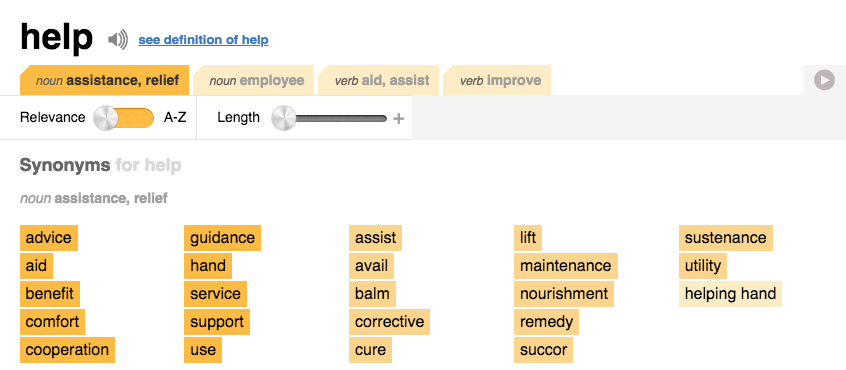Click the synonym maintenance
846x370 pixels.
point(565,266)
